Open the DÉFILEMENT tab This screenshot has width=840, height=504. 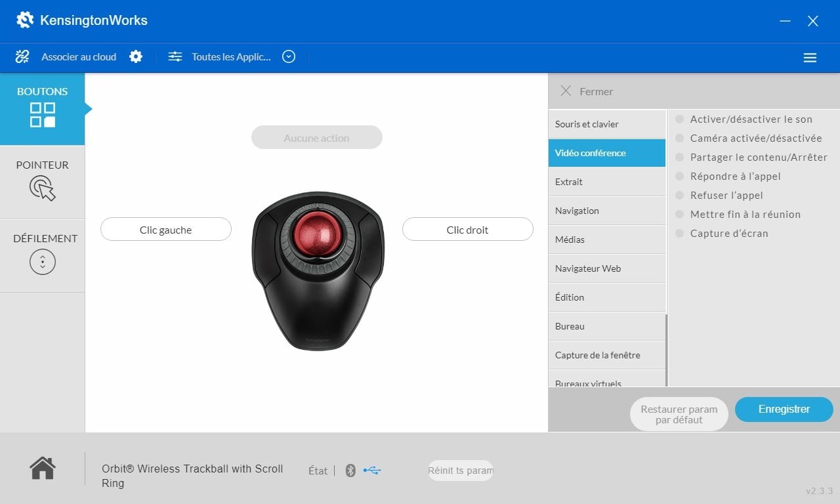tap(43, 255)
